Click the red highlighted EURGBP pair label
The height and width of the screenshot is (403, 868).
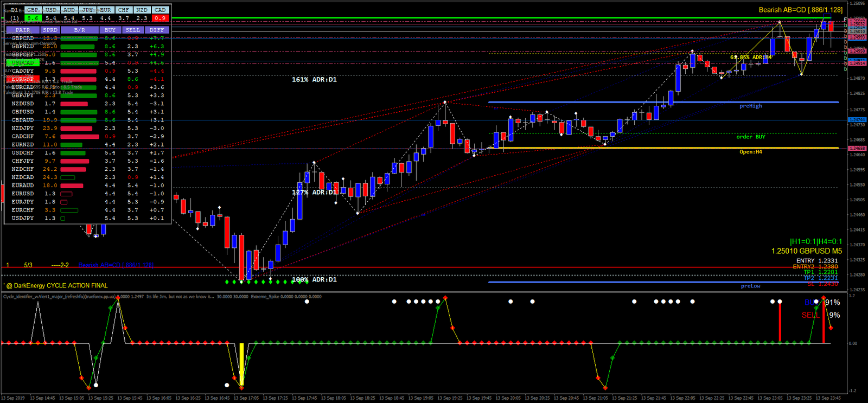click(x=23, y=79)
